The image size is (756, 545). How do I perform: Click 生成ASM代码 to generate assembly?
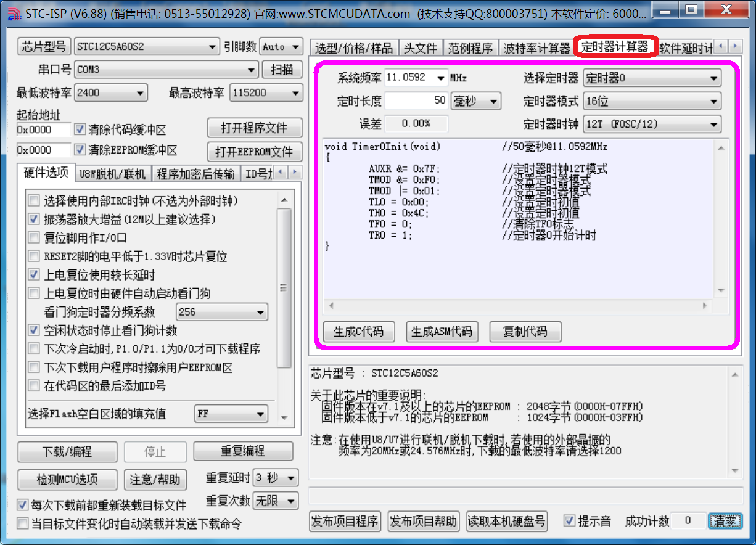tap(442, 332)
